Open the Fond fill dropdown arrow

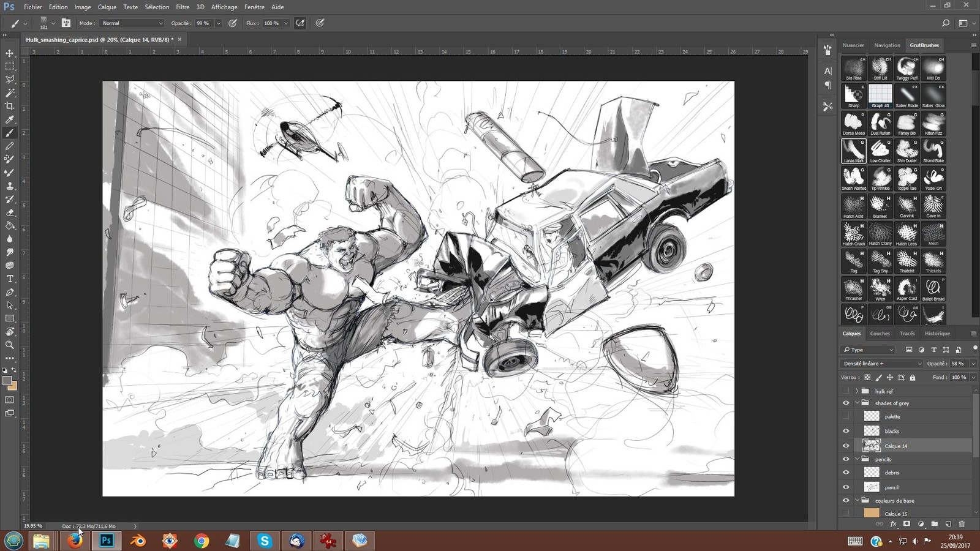973,378
